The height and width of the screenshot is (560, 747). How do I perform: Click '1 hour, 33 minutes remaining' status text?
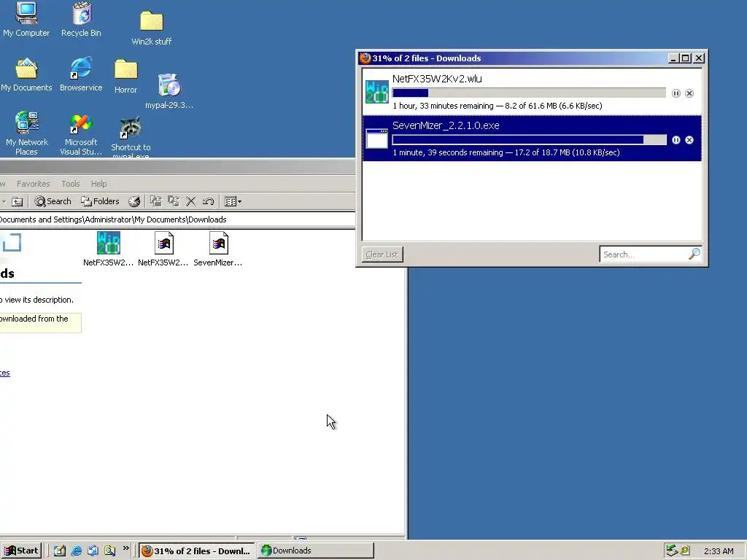coord(443,106)
